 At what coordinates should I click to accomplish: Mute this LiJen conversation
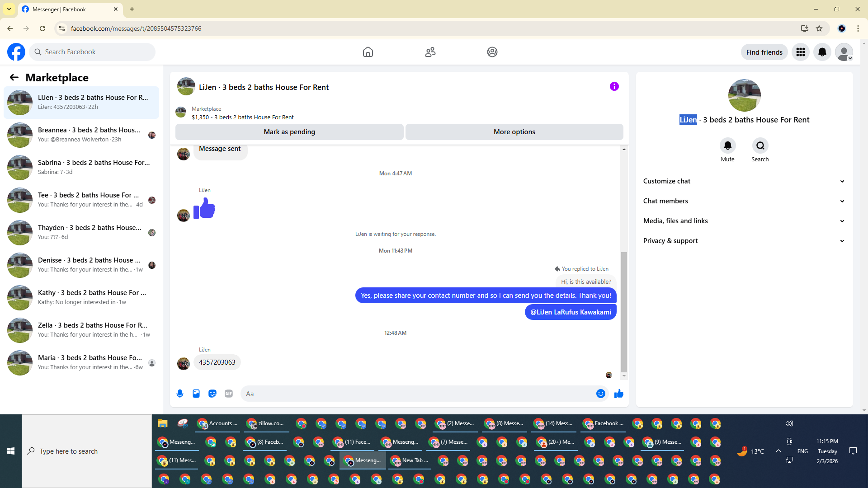[727, 145]
